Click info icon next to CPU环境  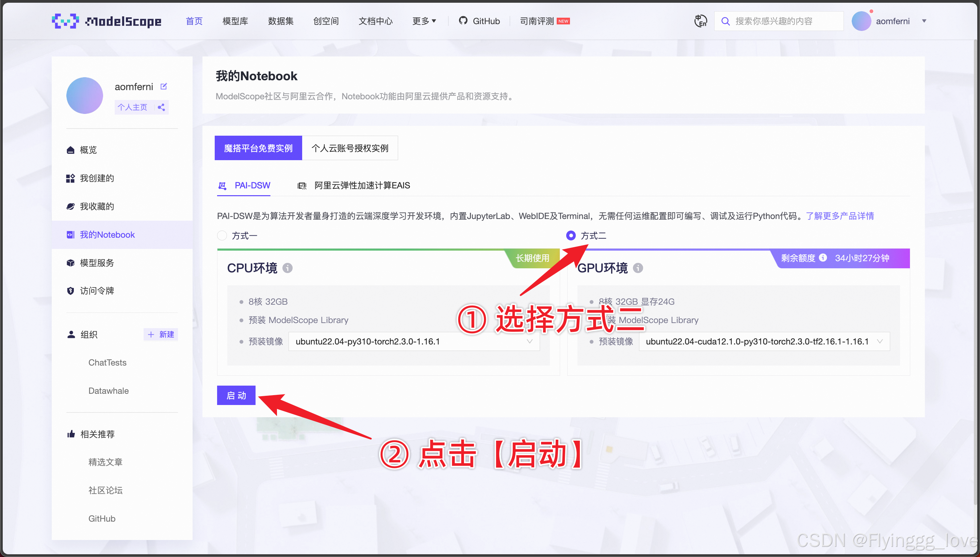pyautogui.click(x=288, y=268)
